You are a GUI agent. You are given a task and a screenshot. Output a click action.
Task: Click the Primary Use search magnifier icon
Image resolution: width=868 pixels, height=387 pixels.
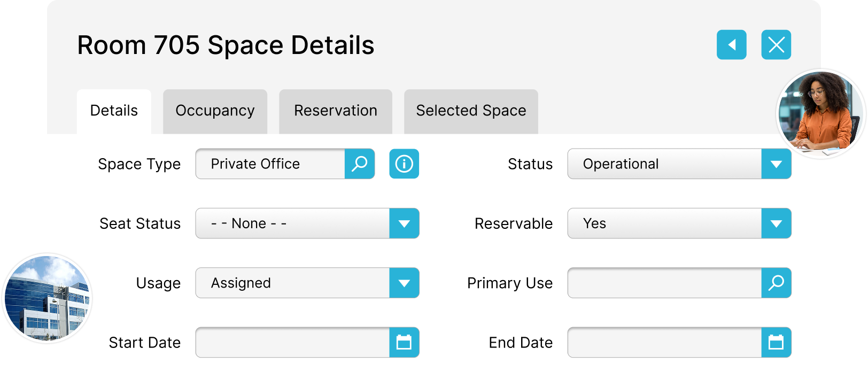(776, 283)
